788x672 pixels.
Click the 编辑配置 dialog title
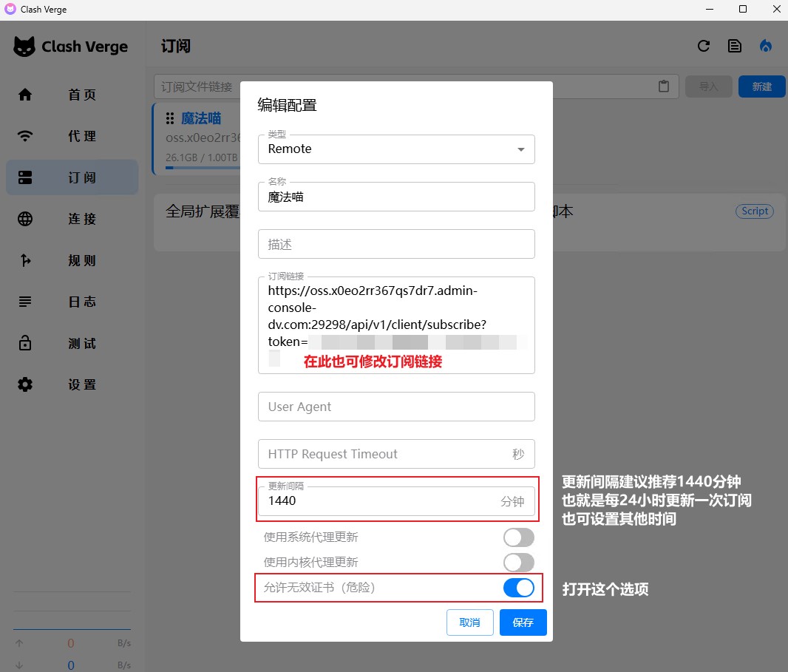coord(287,105)
